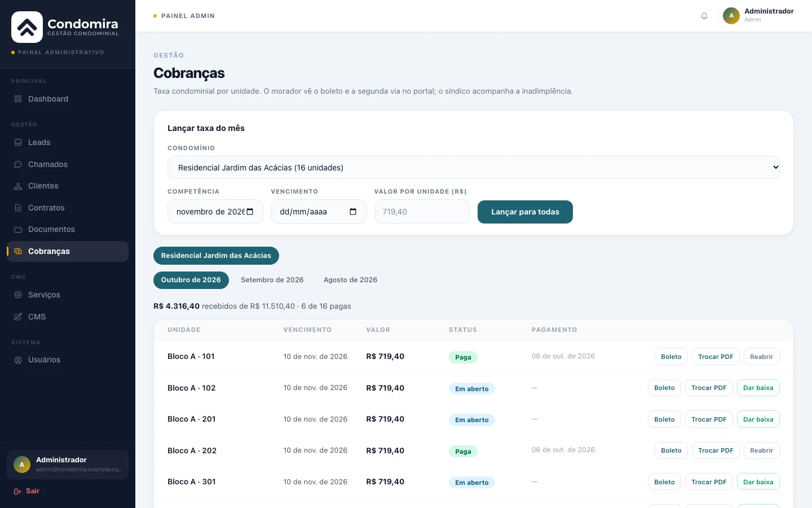
Task: Click Reabrir for Bloco A · 202
Action: point(762,450)
